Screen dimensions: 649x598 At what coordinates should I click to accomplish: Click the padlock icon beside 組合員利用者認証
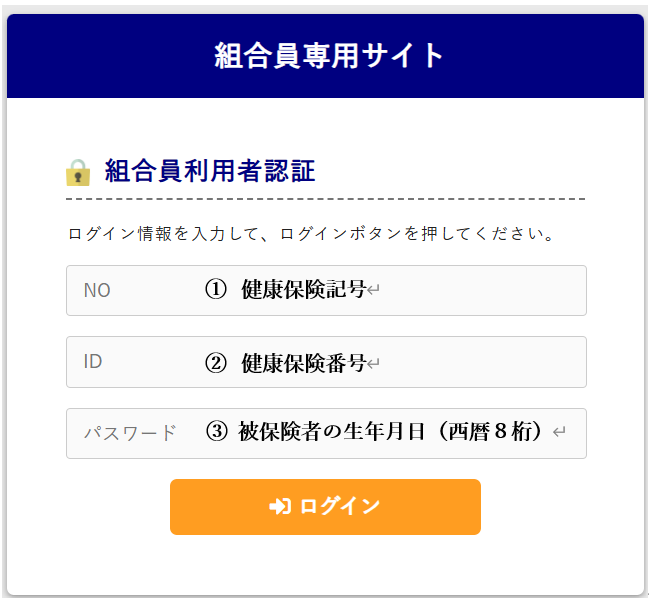(78, 173)
